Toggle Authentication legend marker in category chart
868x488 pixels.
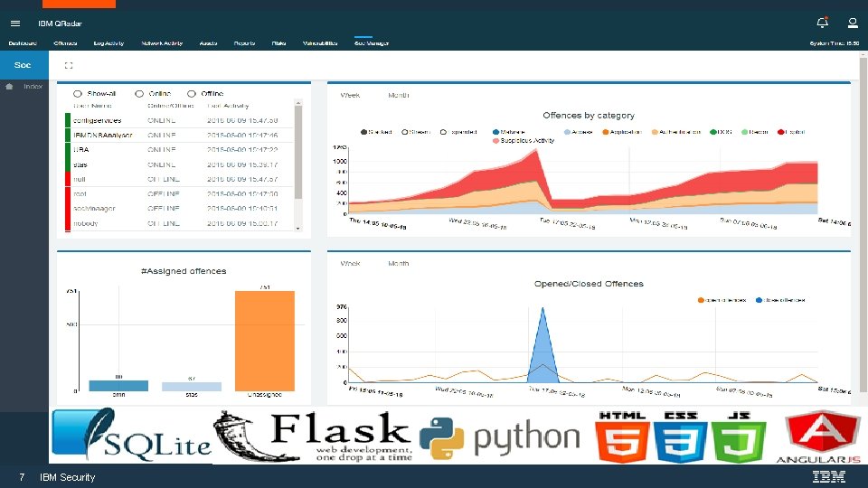point(655,132)
